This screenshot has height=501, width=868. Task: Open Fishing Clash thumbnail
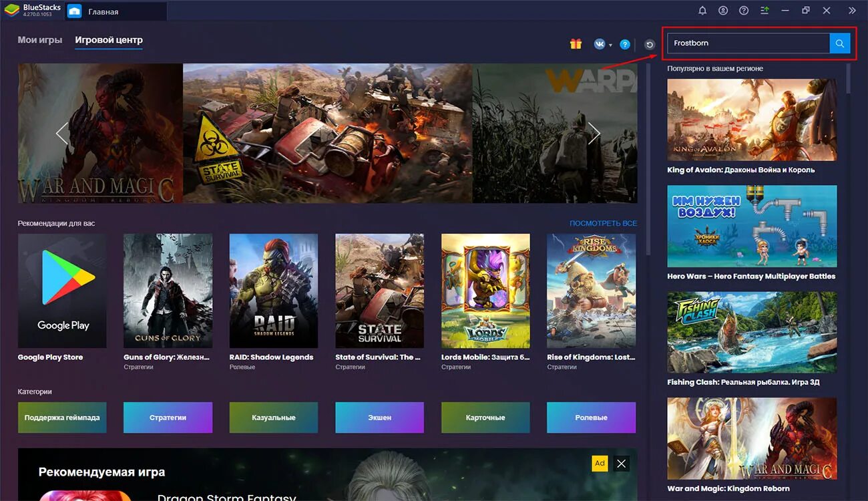[752, 333]
